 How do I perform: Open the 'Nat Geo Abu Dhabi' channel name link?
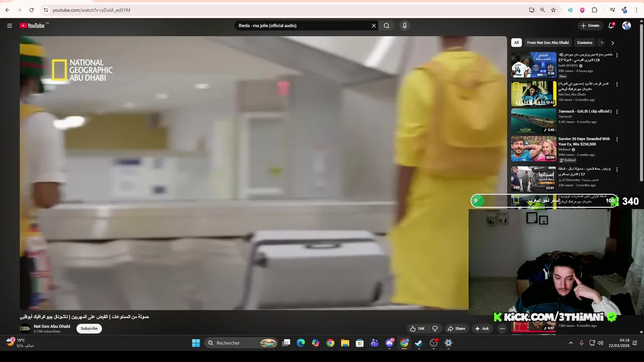pos(52,326)
